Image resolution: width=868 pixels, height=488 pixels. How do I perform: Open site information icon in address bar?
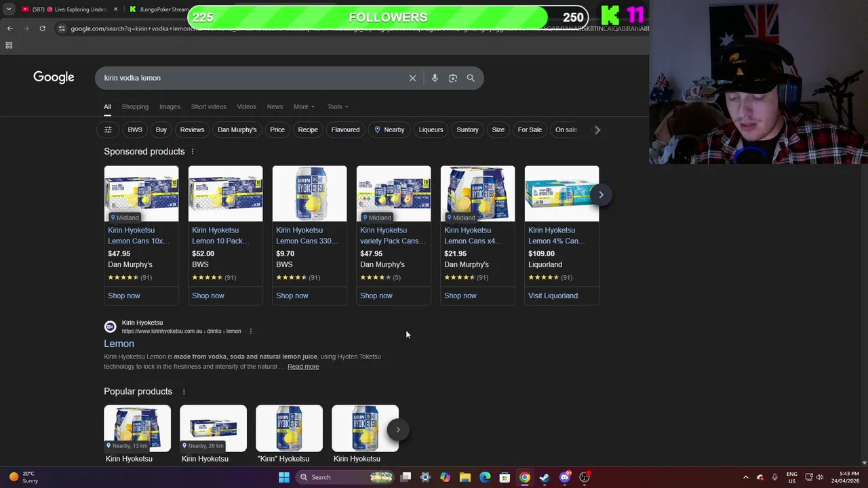[62, 28]
